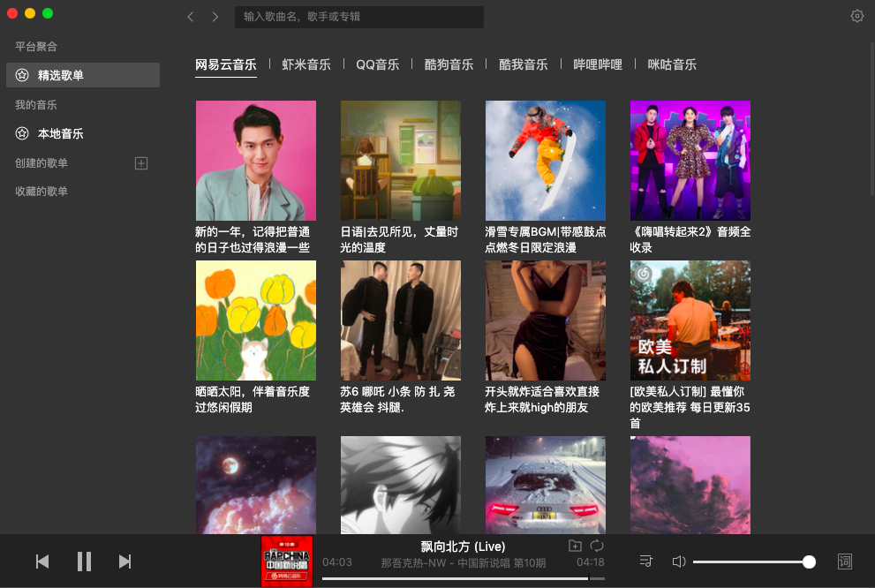Screen dimensions: 875x588
Task: Go back with the left arrow
Action: 191,17
